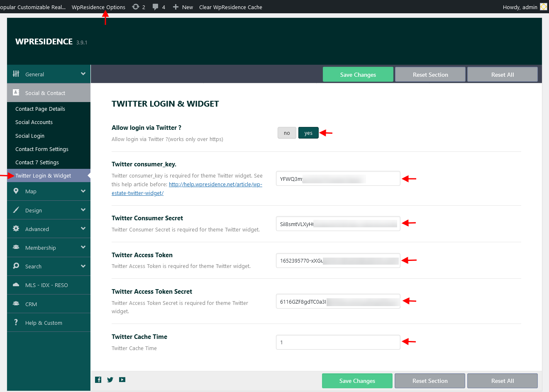Expand the Search section chevron

[83, 266]
